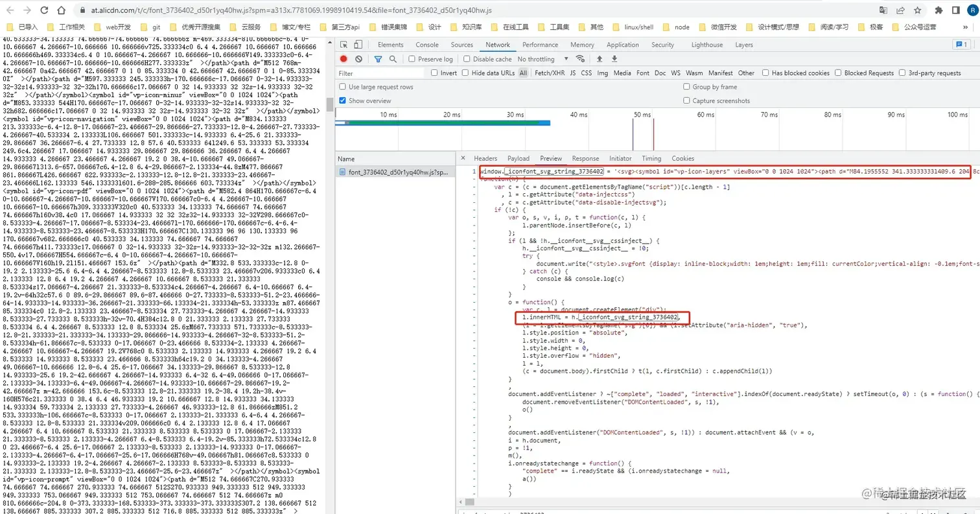Click the share page icon in address bar
Viewport: 980px width, 514px height.
pos(900,10)
